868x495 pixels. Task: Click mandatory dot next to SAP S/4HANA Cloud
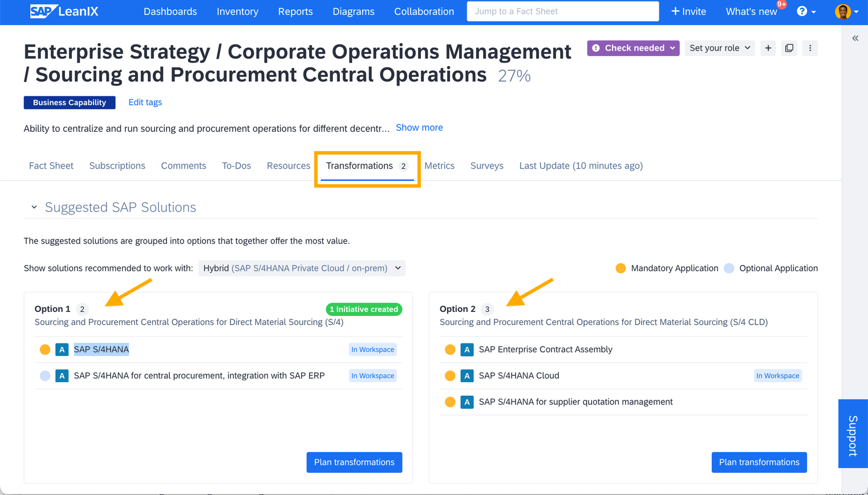tap(450, 376)
